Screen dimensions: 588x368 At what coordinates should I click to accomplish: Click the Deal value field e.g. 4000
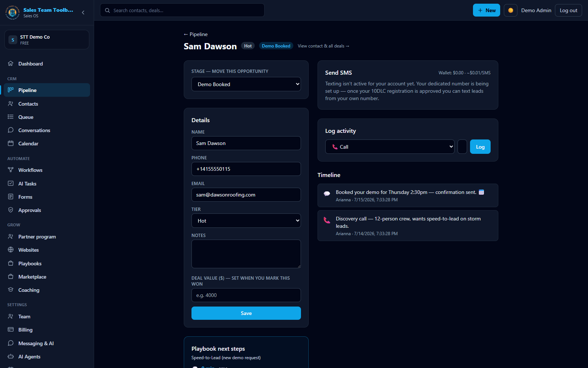tap(246, 295)
